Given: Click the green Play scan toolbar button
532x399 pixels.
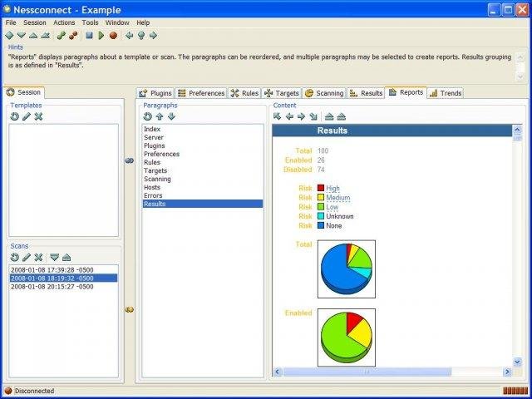Looking at the screenshot, I should click(x=101, y=35).
